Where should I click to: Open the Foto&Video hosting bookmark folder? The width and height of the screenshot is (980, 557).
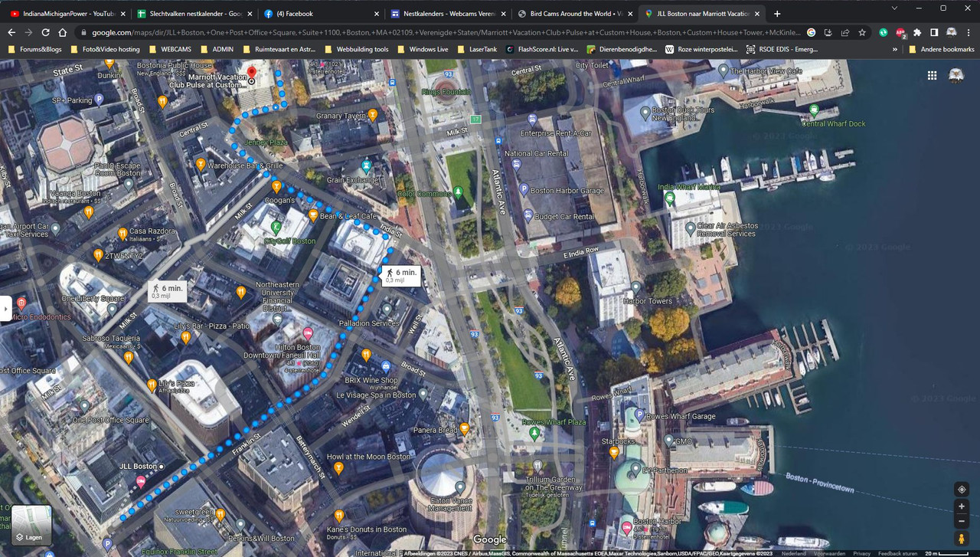[105, 49]
